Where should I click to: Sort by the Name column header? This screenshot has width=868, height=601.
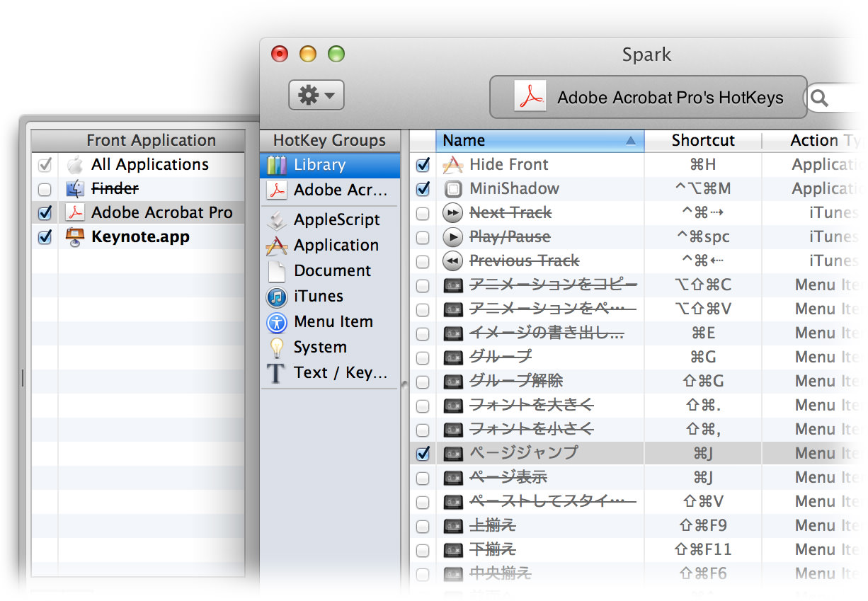(539, 140)
